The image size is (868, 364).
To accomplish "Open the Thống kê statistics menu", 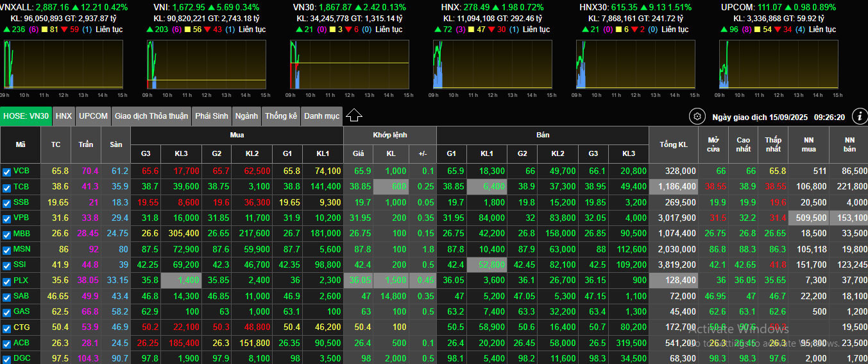I will [281, 116].
